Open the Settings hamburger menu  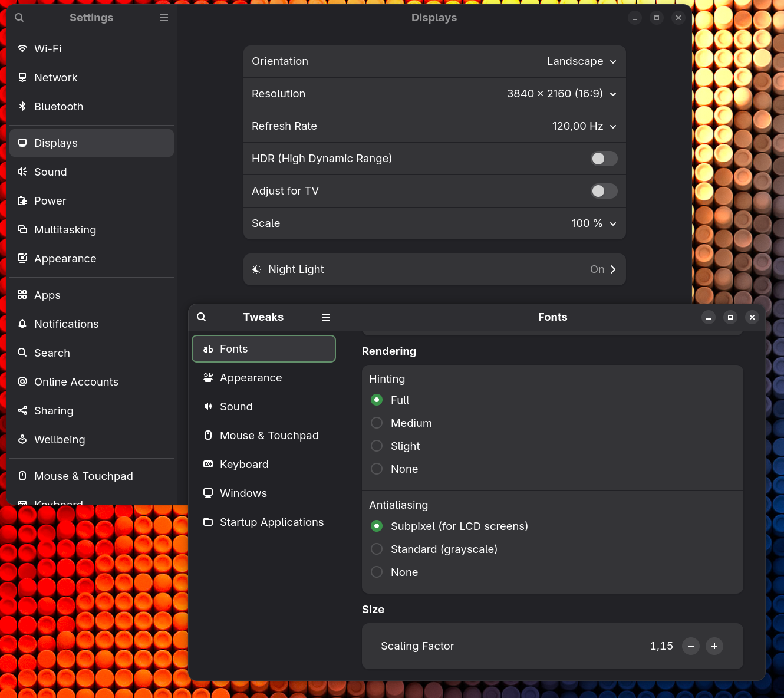click(163, 18)
